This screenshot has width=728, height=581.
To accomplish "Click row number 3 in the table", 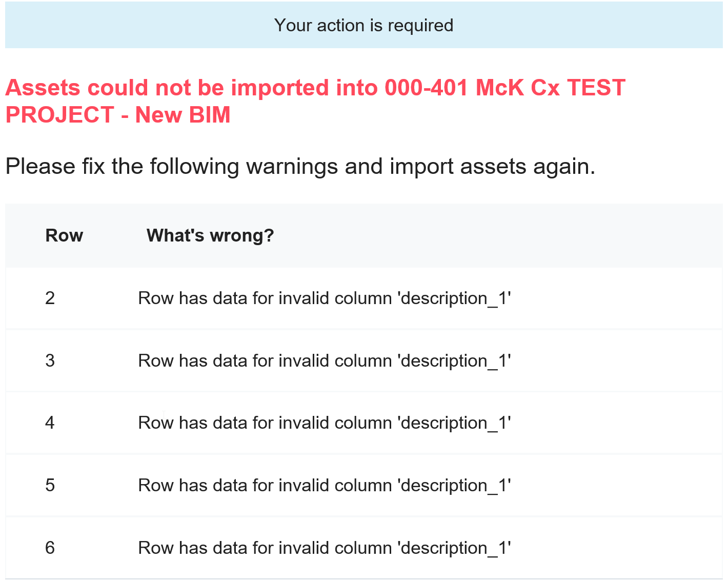I will [x=50, y=360].
